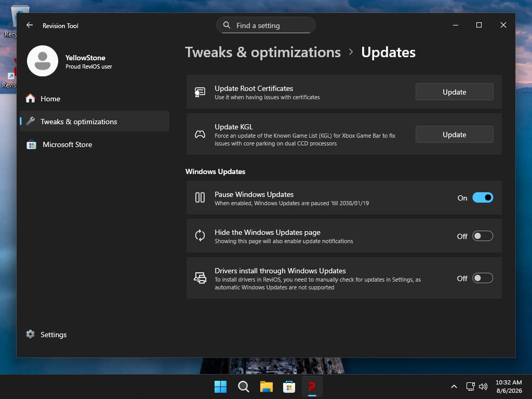
Task: Click Update button for Root Certificates
Action: tap(454, 92)
